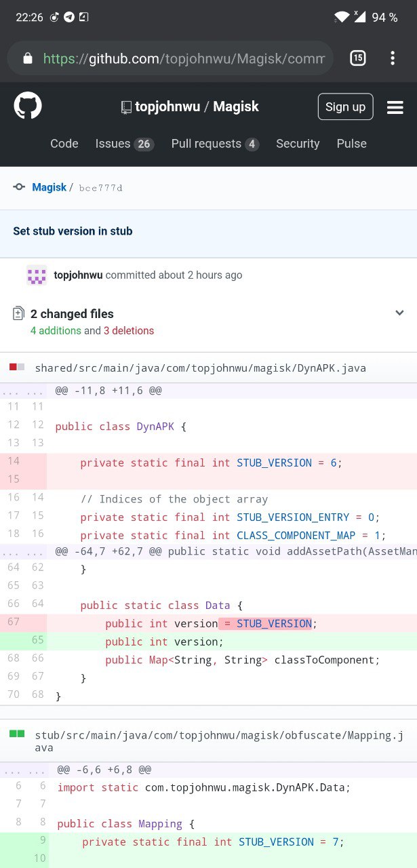
Task: Open the Magisk repository link in header
Action: click(x=236, y=106)
